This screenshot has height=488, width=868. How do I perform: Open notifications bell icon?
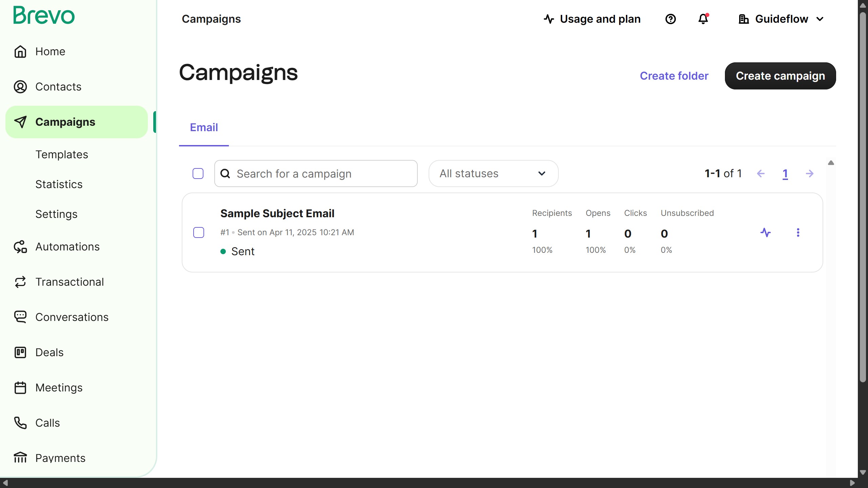point(703,19)
